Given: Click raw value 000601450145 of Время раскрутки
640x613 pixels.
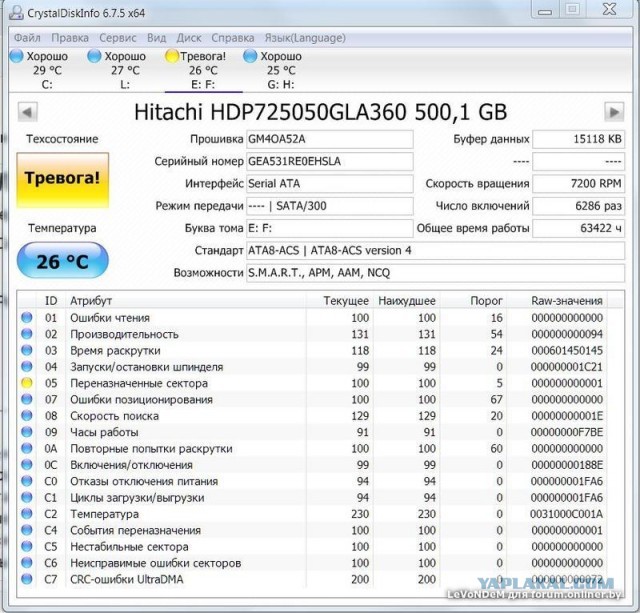Looking at the screenshot, I should pyautogui.click(x=567, y=351).
